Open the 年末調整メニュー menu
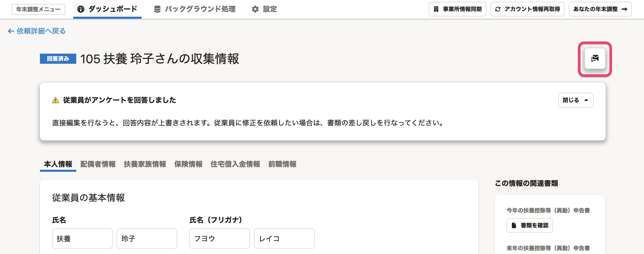 pos(38,9)
